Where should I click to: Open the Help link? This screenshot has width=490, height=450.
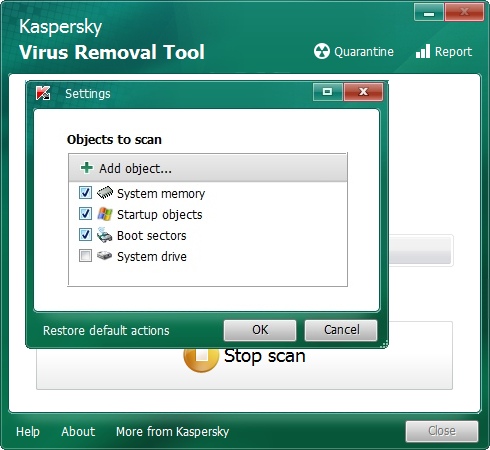pos(28,432)
